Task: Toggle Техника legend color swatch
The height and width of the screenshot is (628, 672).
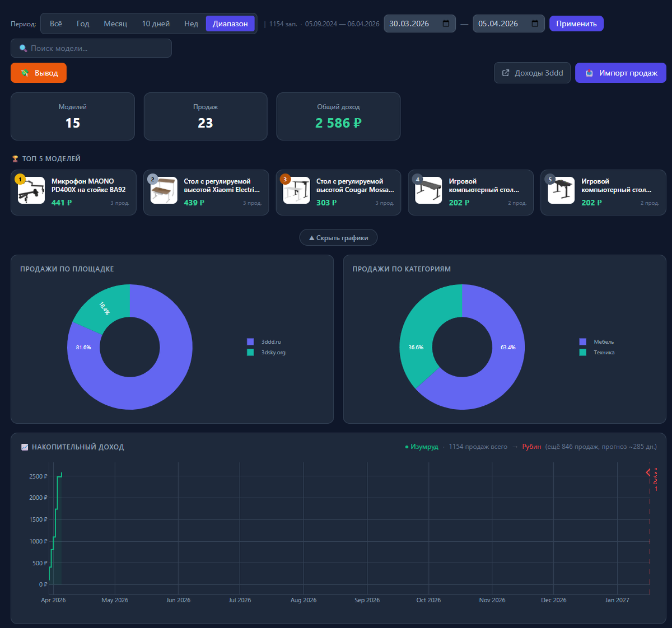Action: [x=582, y=353]
